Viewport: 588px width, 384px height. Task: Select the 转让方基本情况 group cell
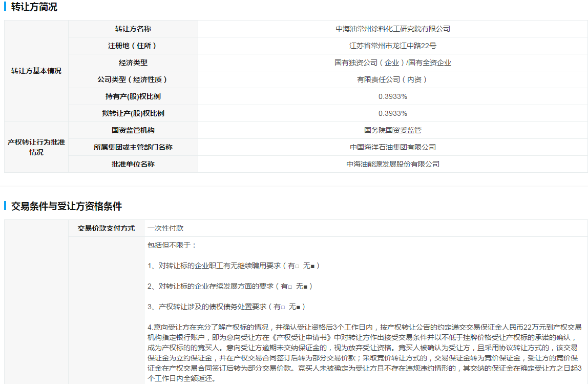[36, 71]
